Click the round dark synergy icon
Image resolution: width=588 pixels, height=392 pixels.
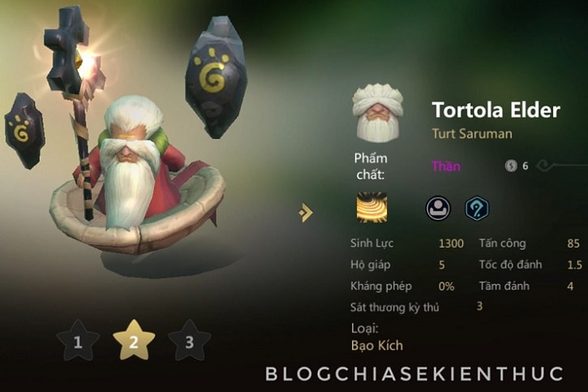438,209
